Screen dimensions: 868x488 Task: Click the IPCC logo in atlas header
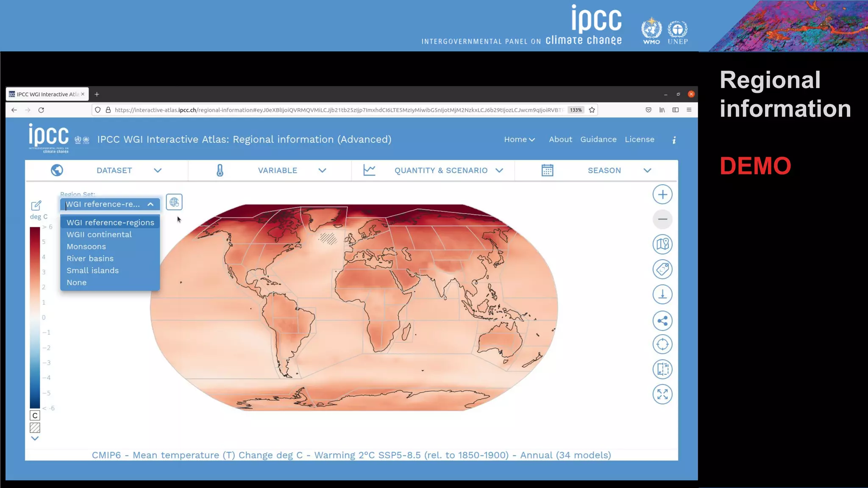[x=49, y=138]
